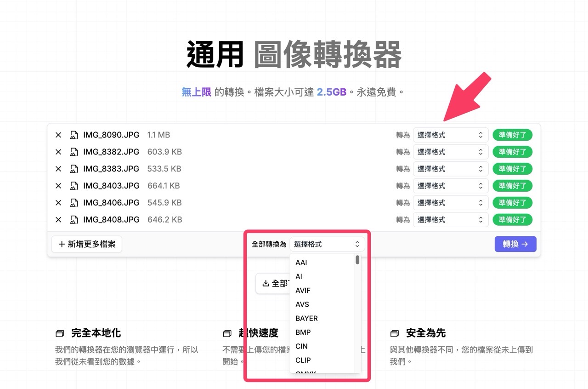Click the 全部 download button
The height and width of the screenshot is (389, 588).
[x=273, y=284]
